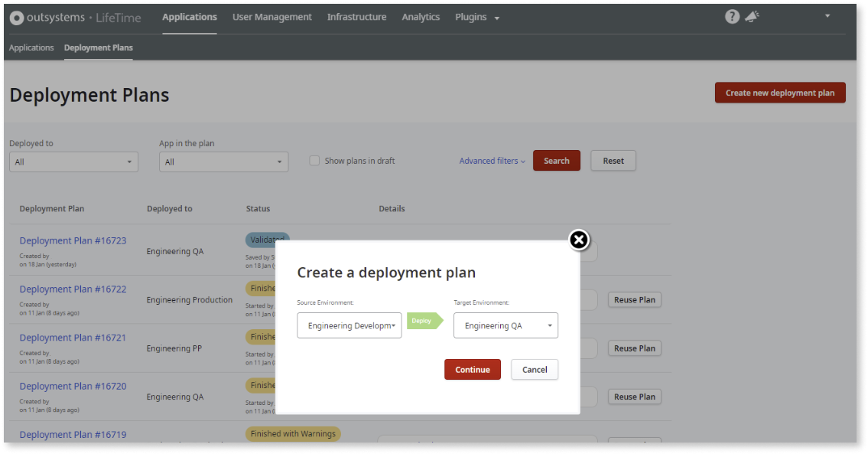This screenshot has width=868, height=454.
Task: Select the Applications sub-tab
Action: click(31, 47)
